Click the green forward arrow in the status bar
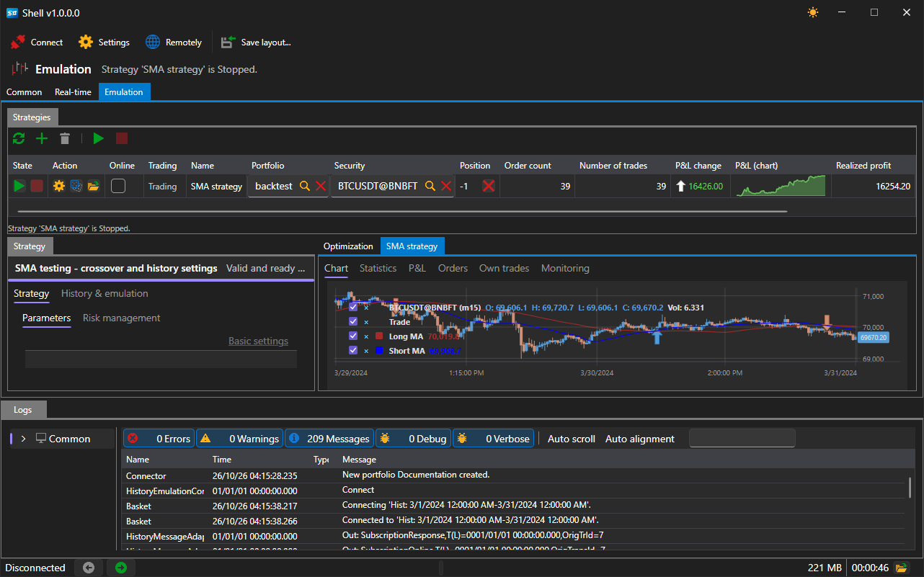The image size is (924, 577). (120, 568)
